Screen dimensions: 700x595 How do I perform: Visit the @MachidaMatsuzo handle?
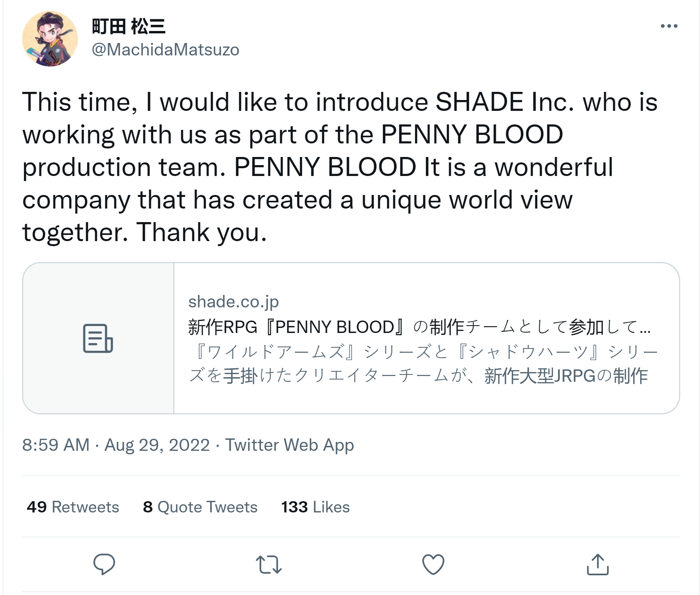point(166,50)
